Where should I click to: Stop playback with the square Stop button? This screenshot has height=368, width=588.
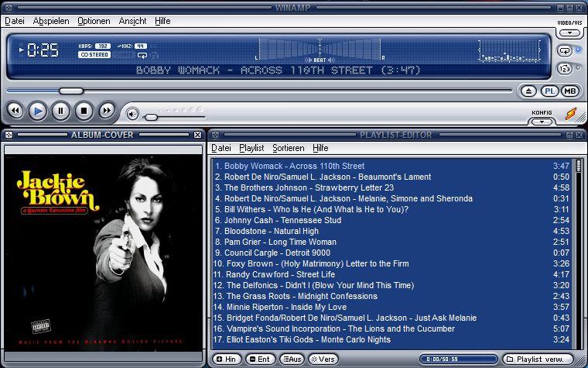(x=84, y=111)
